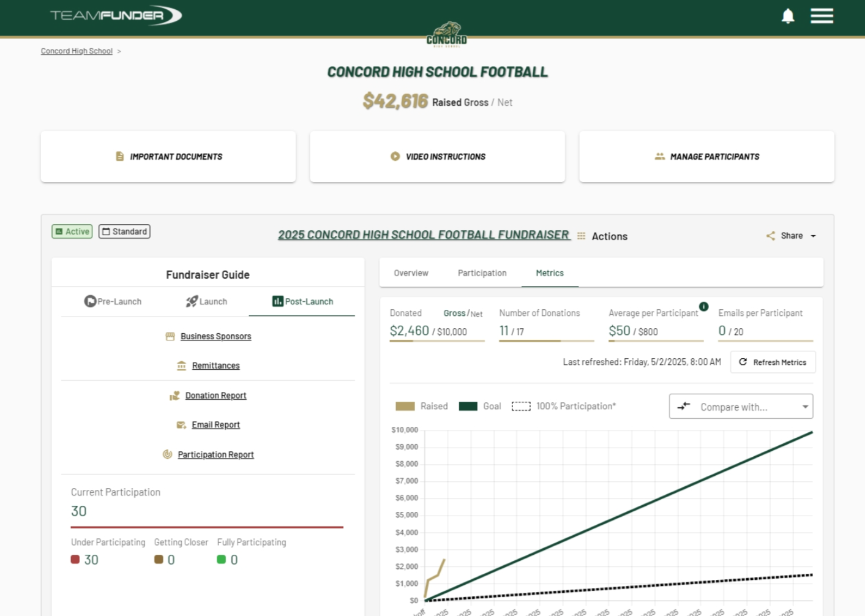The width and height of the screenshot is (865, 616).
Task: Click the Share icon
Action: (771, 236)
